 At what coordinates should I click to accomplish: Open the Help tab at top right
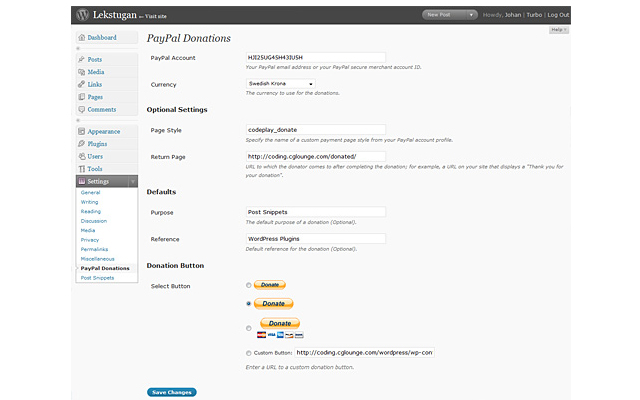pos(559,30)
